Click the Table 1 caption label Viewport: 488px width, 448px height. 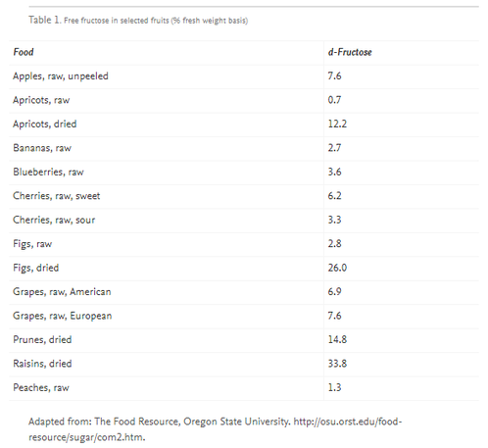pyautogui.click(x=44, y=20)
